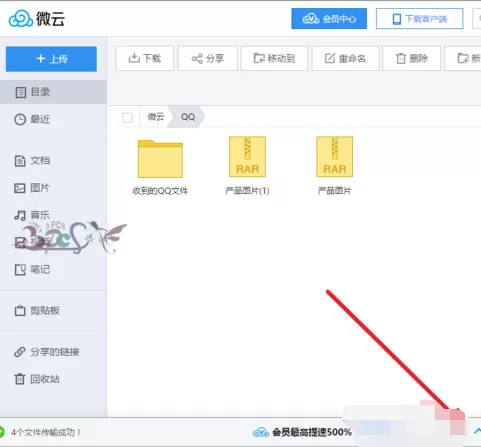Click 下载客户端 download client button
This screenshot has height=447, width=481.
[419, 19]
